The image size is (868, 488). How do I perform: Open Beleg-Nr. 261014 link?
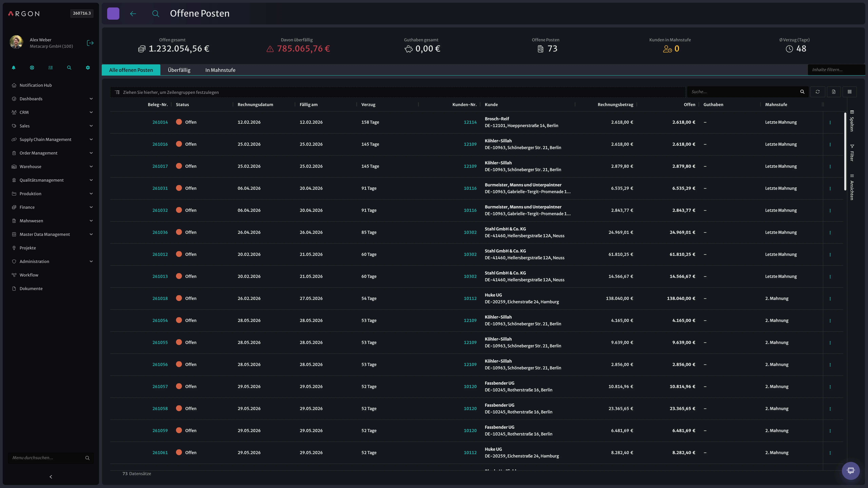pyautogui.click(x=160, y=122)
